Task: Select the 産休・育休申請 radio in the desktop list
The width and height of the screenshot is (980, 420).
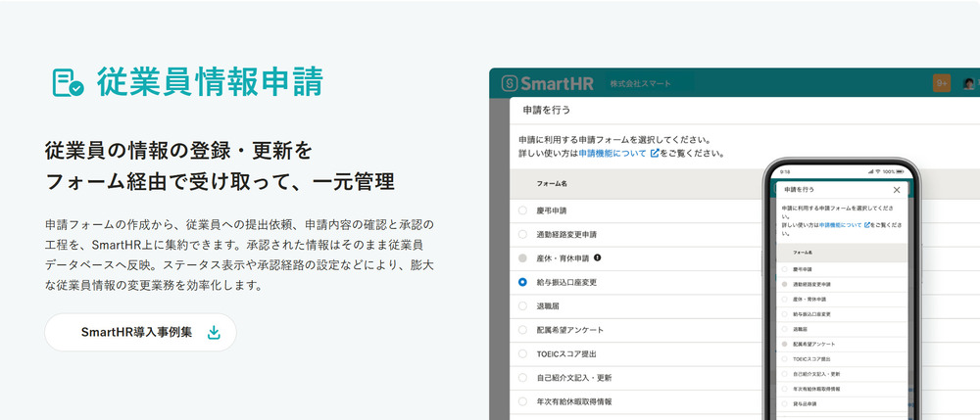Action: pos(522,257)
